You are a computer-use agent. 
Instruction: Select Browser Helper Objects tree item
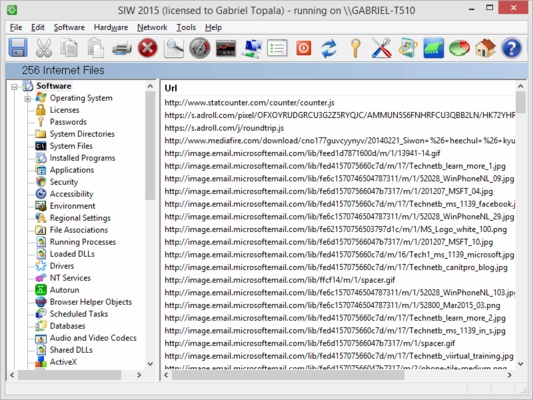91,302
